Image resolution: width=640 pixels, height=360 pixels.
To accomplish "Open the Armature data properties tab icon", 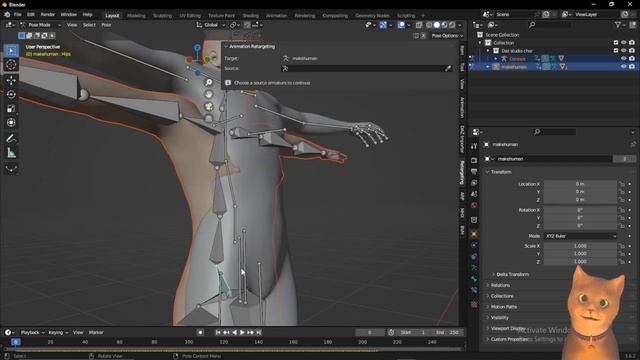I will [x=474, y=268].
